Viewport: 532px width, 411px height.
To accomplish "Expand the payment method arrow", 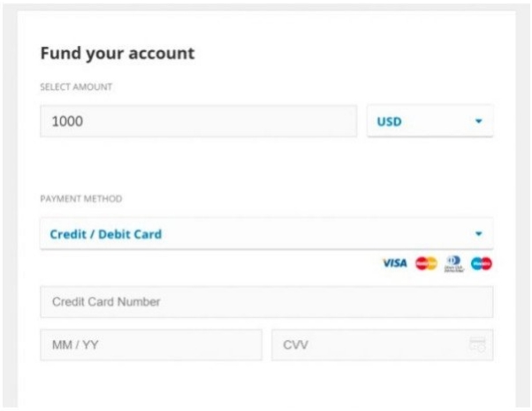I will click(x=479, y=233).
